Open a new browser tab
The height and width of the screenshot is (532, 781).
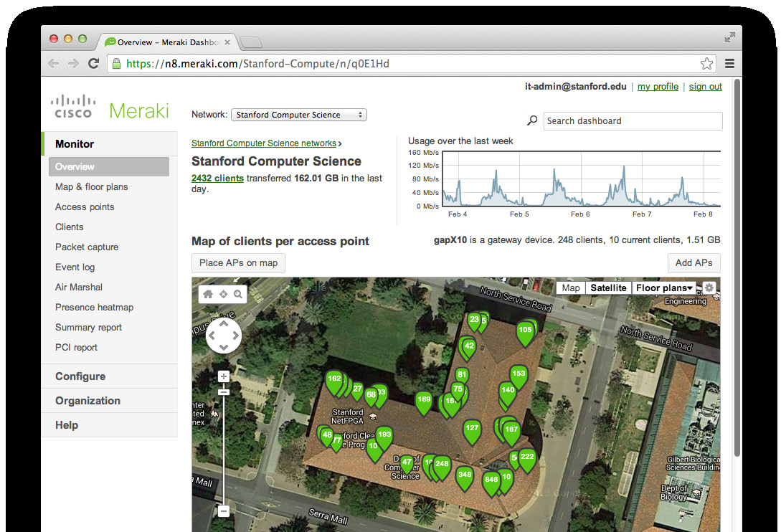[251, 42]
